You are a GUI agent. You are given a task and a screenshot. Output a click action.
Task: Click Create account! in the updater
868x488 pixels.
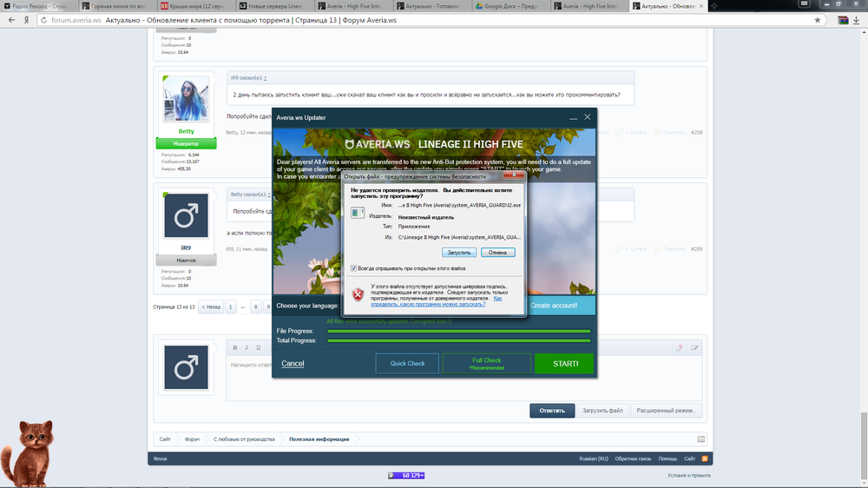pos(553,306)
